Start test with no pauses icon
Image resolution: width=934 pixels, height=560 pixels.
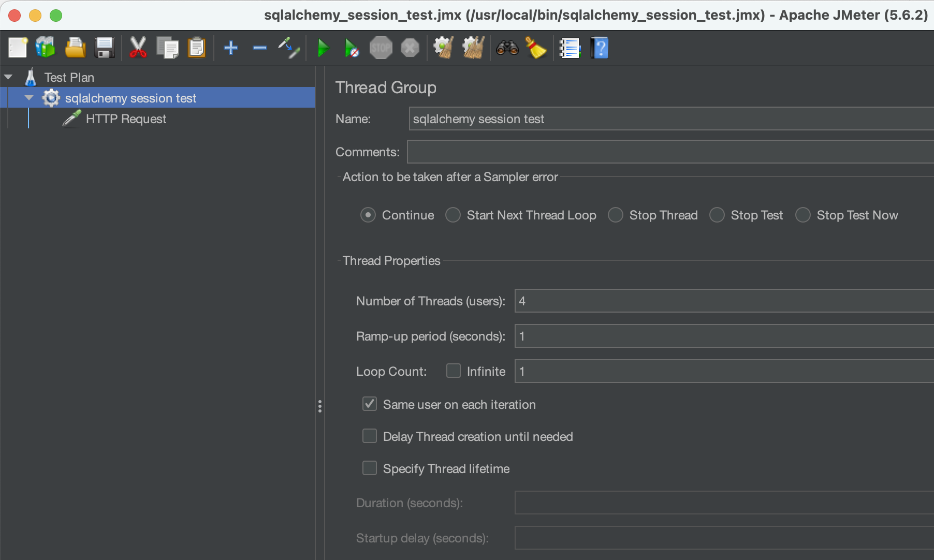[x=352, y=48]
